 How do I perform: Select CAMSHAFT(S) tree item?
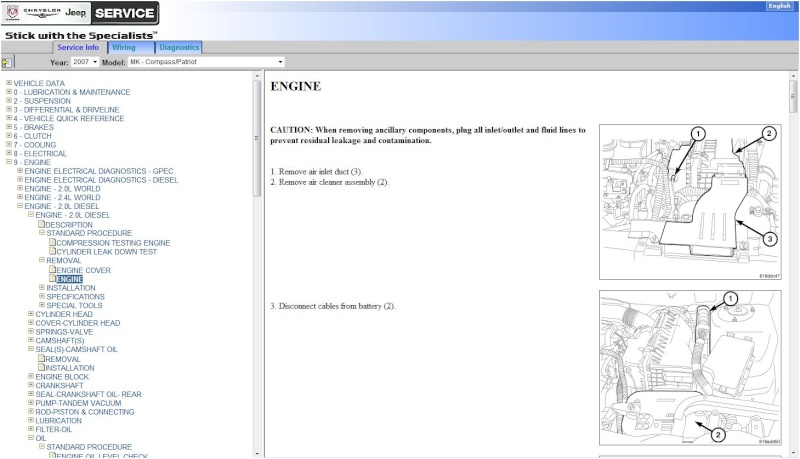tap(60, 341)
